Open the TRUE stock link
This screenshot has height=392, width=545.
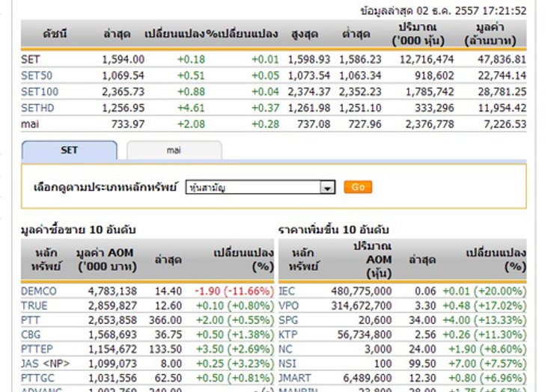point(34,305)
